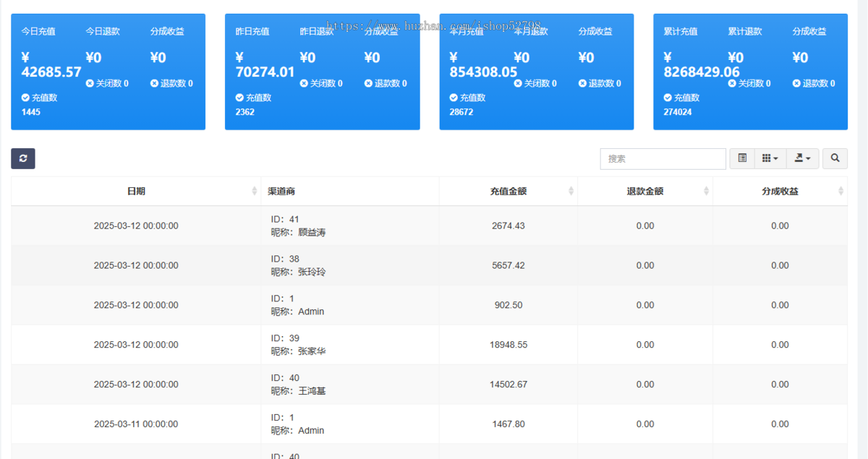Click the 5657.42 recharge amount cell
Viewport: 868px width, 459px height.
click(509, 265)
